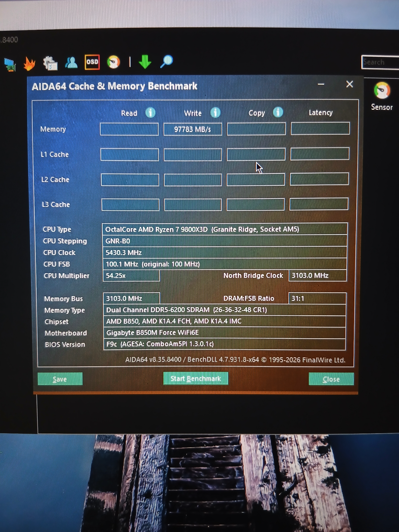Close the benchmark dialog with the X

click(x=349, y=84)
